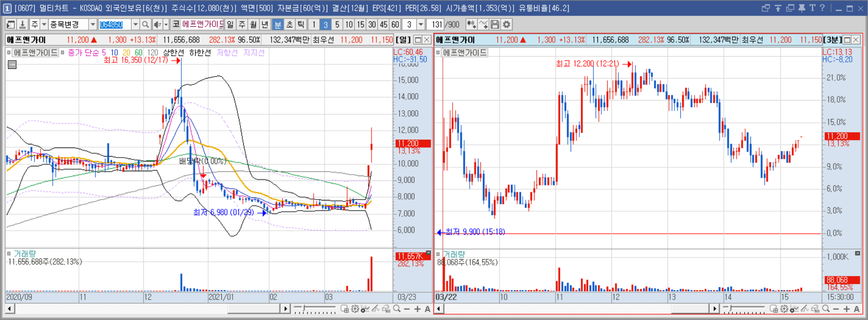Choose the 60-minute interval button

point(395,24)
